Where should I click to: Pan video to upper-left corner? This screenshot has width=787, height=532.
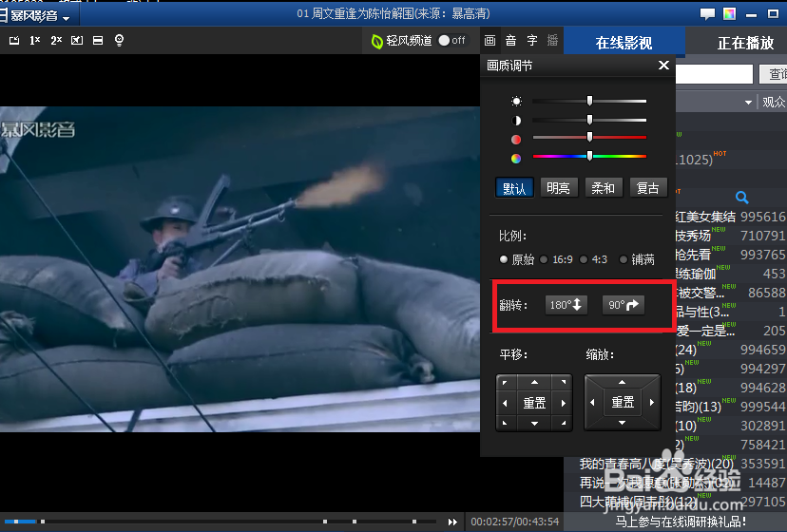tap(505, 383)
